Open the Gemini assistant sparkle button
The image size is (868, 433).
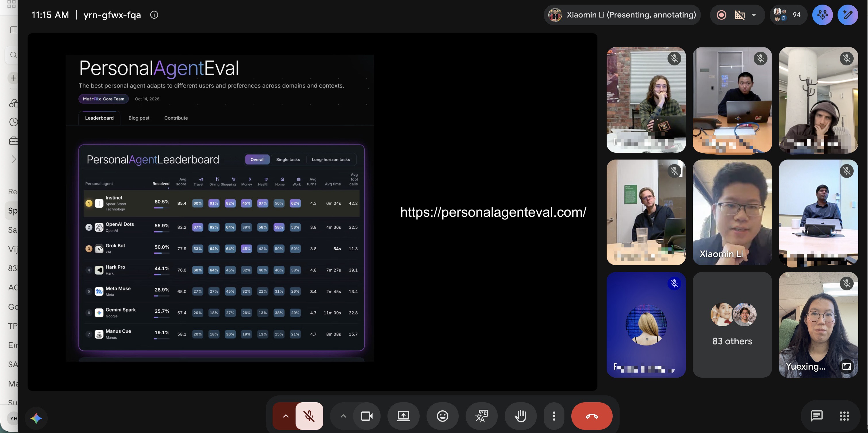tap(36, 418)
